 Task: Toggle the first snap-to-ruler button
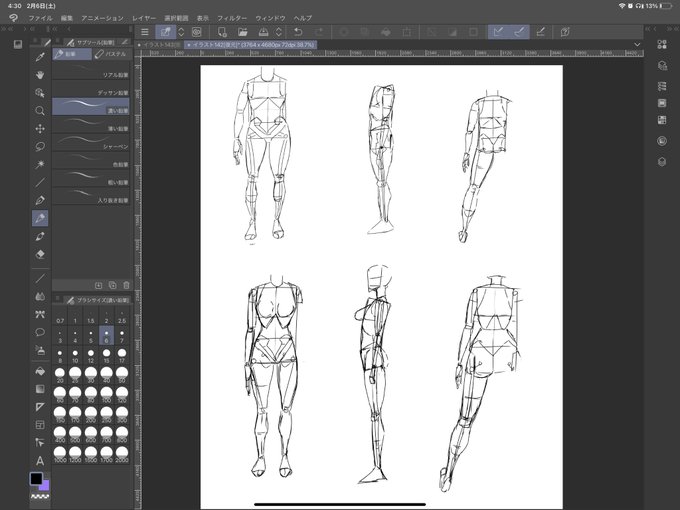499,32
